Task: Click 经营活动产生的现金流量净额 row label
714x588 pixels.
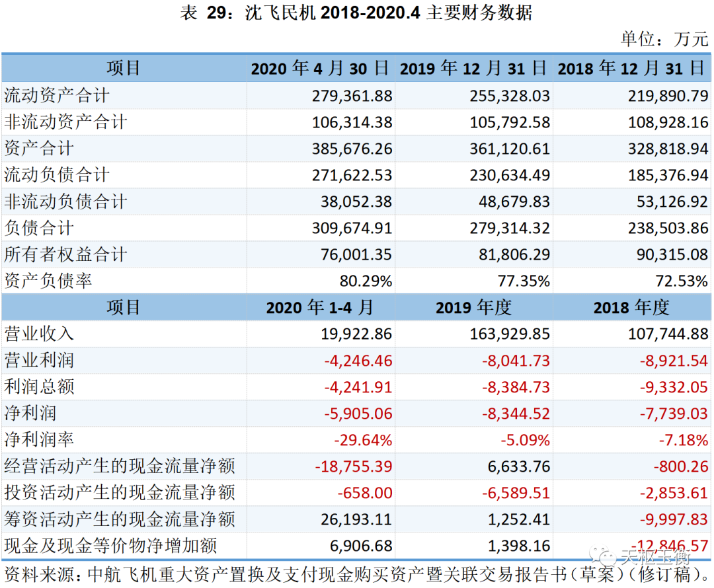Action: pos(120,466)
